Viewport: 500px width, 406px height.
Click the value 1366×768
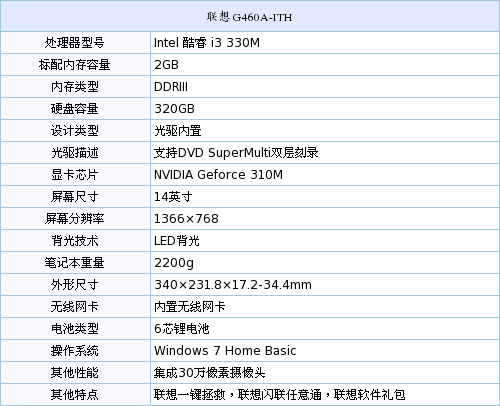186,219
